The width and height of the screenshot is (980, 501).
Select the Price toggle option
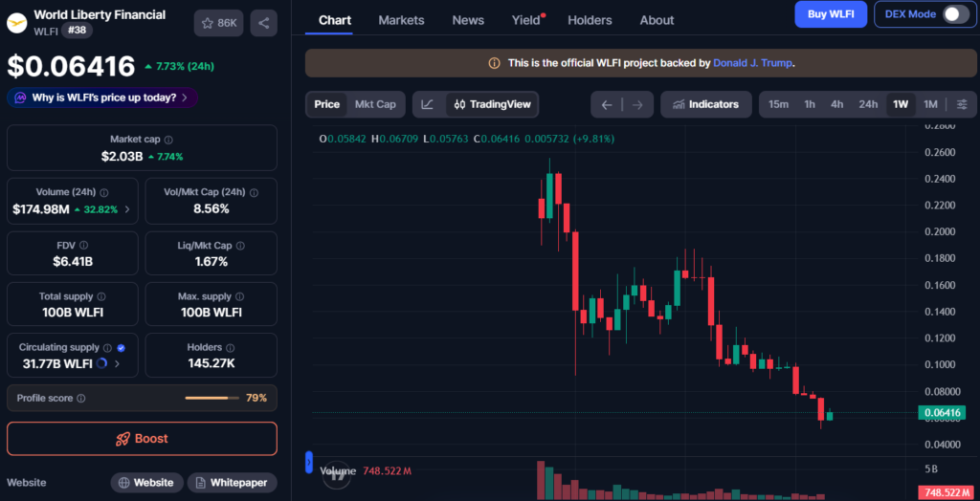coord(327,104)
